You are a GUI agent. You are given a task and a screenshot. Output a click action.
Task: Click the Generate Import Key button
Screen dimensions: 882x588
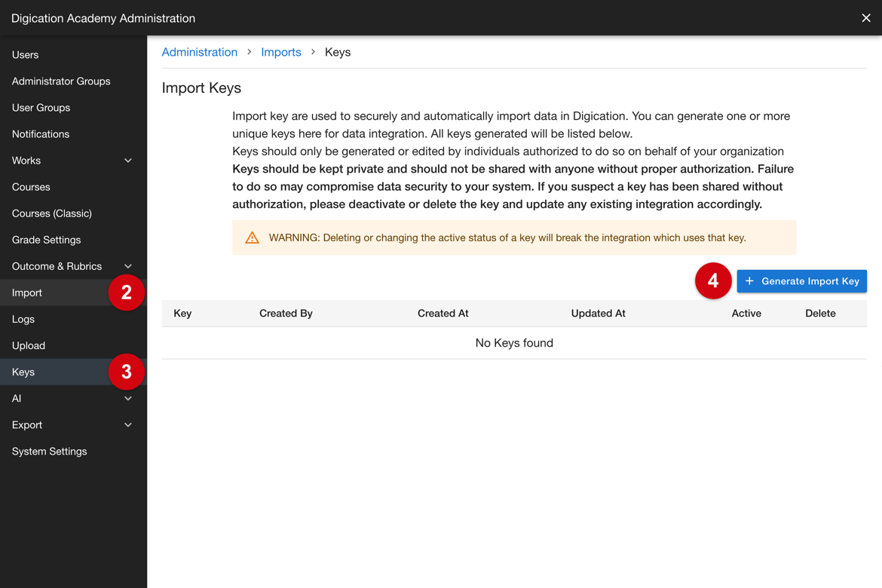(x=801, y=280)
